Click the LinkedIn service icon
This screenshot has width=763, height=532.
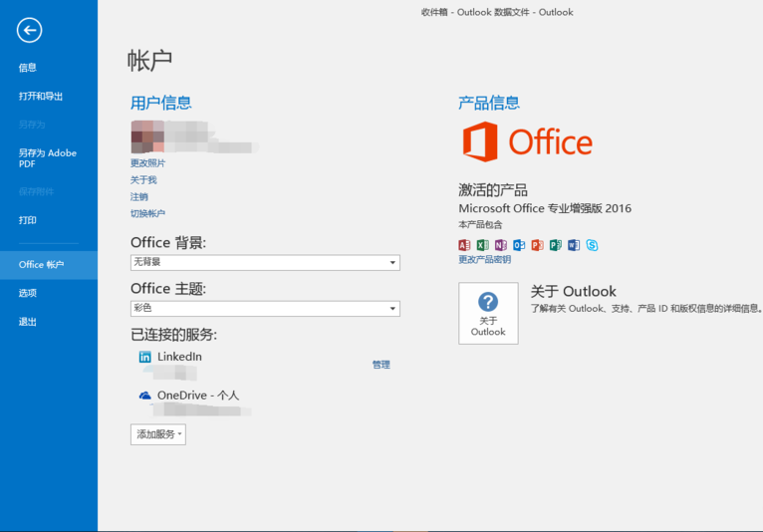tap(145, 357)
